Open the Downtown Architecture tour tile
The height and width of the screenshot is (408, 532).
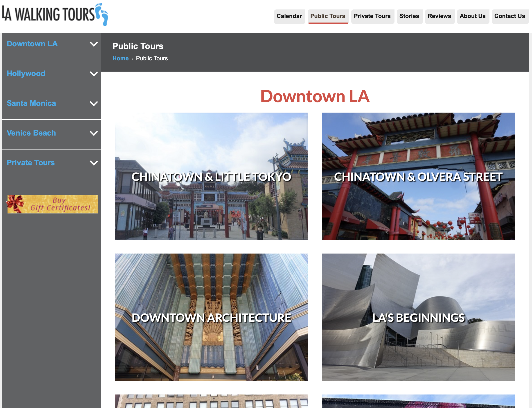click(x=211, y=317)
